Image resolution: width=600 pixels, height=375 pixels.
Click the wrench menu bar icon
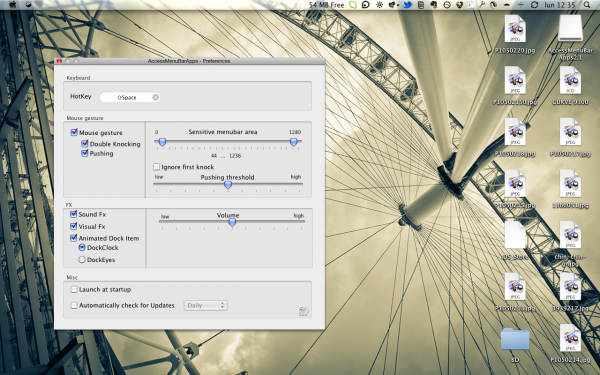482,5
